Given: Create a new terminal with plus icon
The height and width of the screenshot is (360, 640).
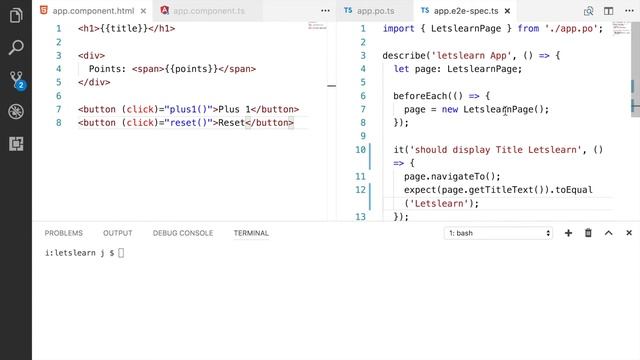Looking at the screenshot, I should pyautogui.click(x=568, y=233).
